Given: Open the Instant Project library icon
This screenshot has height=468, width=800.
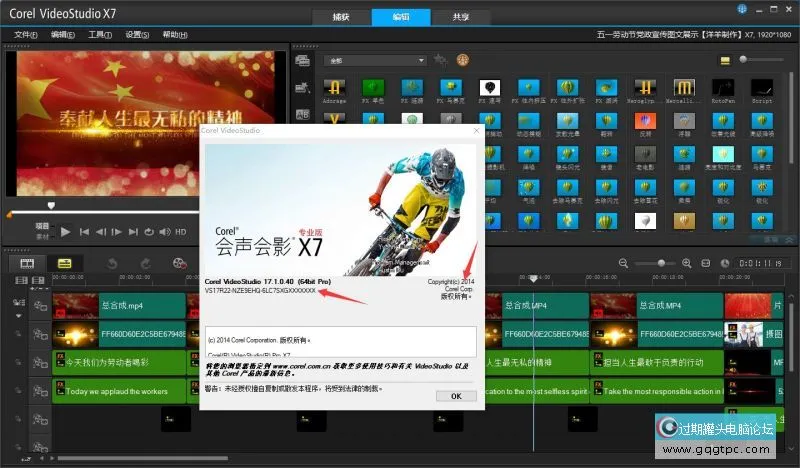Looking at the screenshot, I should (x=302, y=88).
